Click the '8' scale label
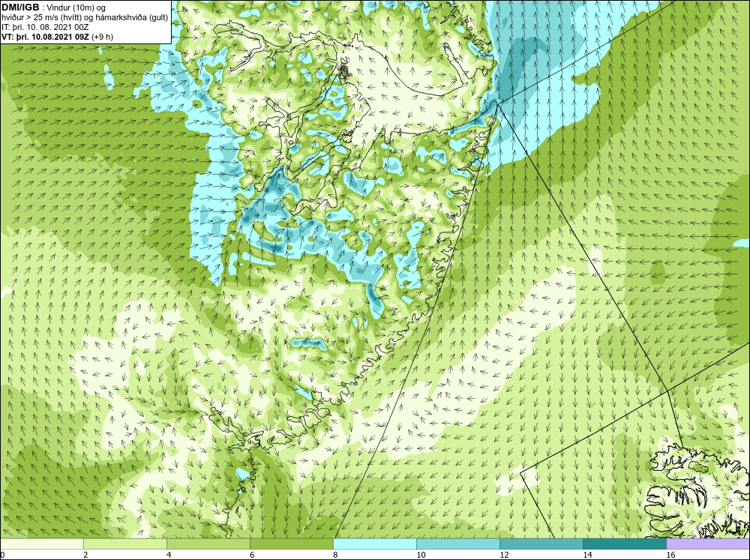The image size is (750, 560). pyautogui.click(x=335, y=555)
